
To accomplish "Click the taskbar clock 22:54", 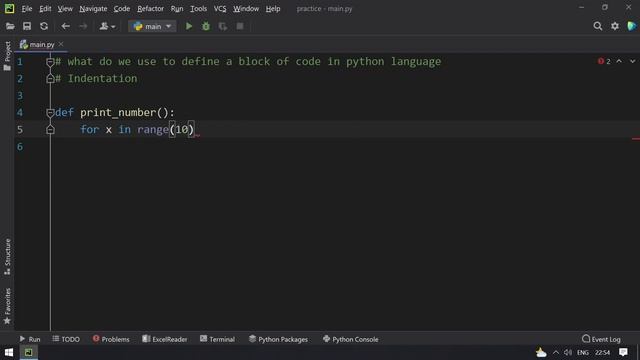I will point(602,352).
